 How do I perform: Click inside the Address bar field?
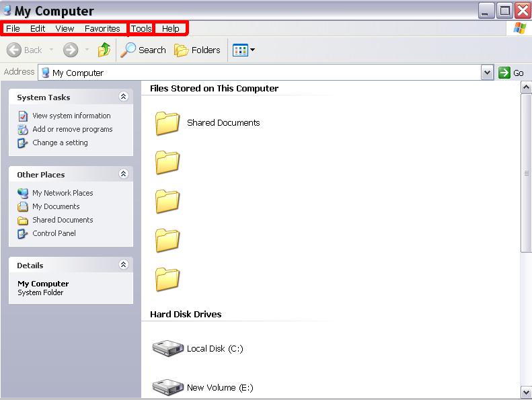[x=260, y=73]
